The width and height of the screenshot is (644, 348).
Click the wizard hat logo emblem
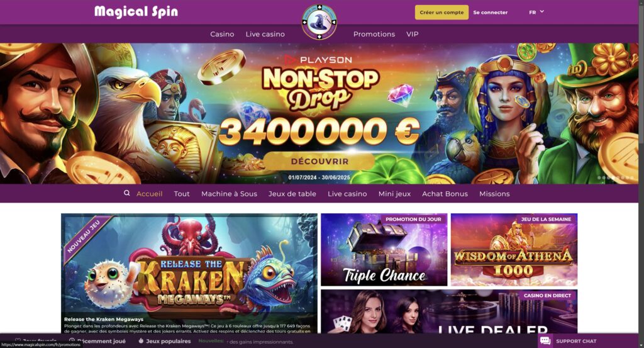click(x=319, y=22)
